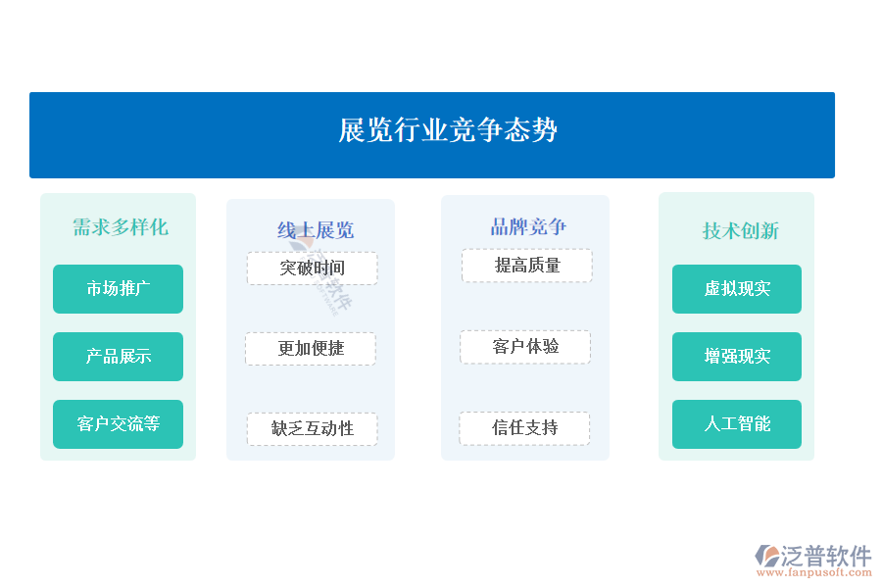Image resolution: width=882 pixels, height=588 pixels.
Task: Click the 泛普软件 logo icon
Action: point(767,556)
